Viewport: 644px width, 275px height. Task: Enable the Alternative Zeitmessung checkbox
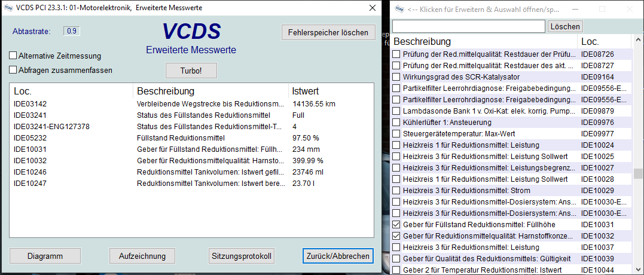pos(13,56)
